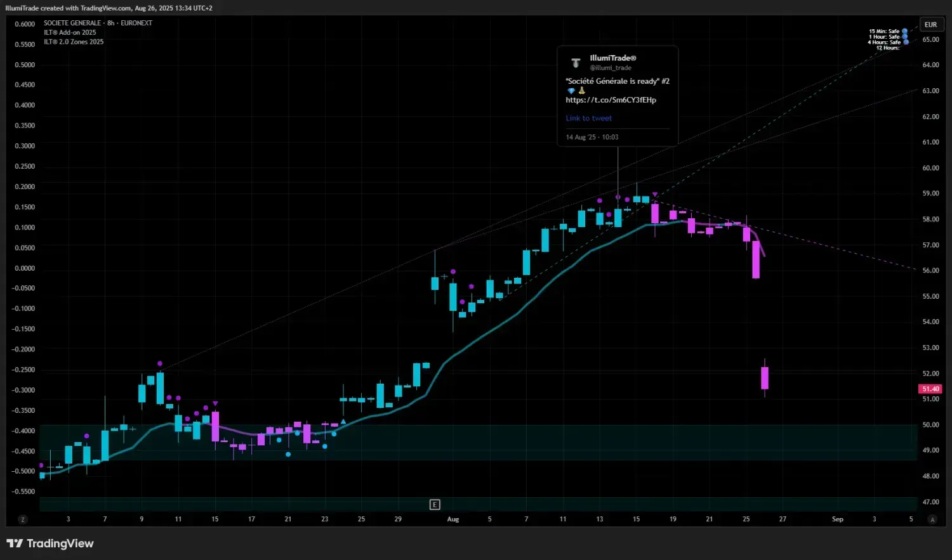The width and height of the screenshot is (952, 560).
Task: Click the 65.00 label on price axis
Action: pyautogui.click(x=930, y=39)
